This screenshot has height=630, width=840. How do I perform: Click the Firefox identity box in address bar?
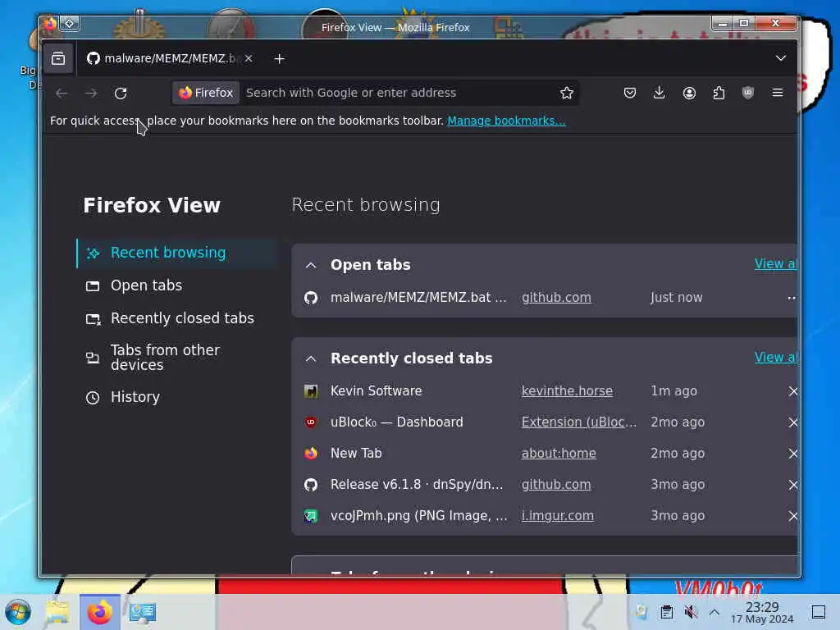tap(206, 93)
